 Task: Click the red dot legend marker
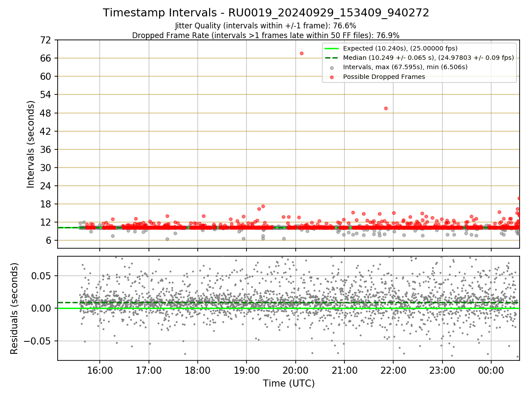[x=332, y=77]
